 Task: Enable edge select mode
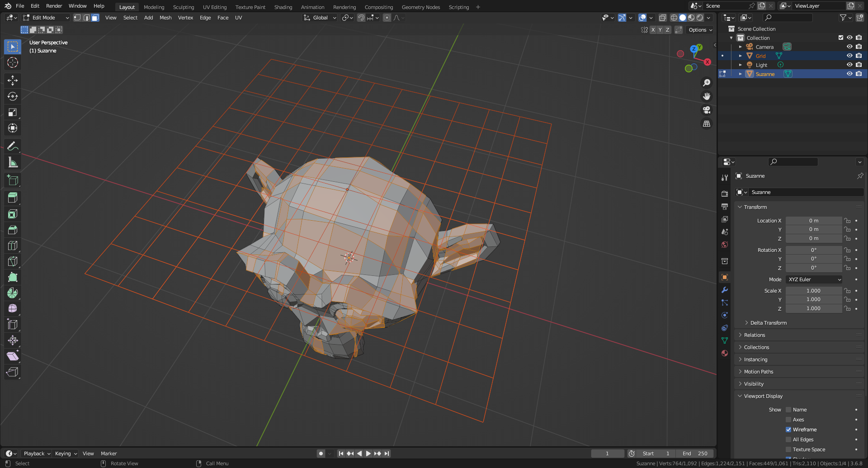86,18
